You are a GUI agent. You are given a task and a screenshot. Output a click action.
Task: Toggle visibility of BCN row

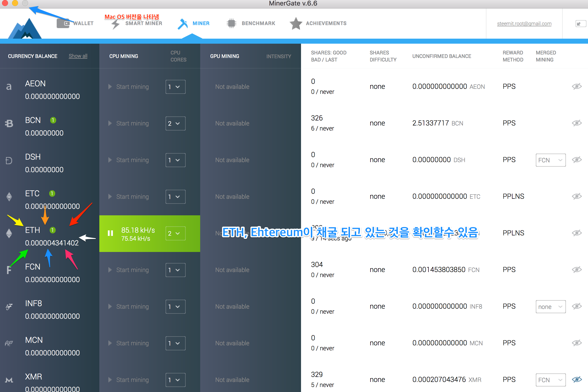(x=576, y=123)
